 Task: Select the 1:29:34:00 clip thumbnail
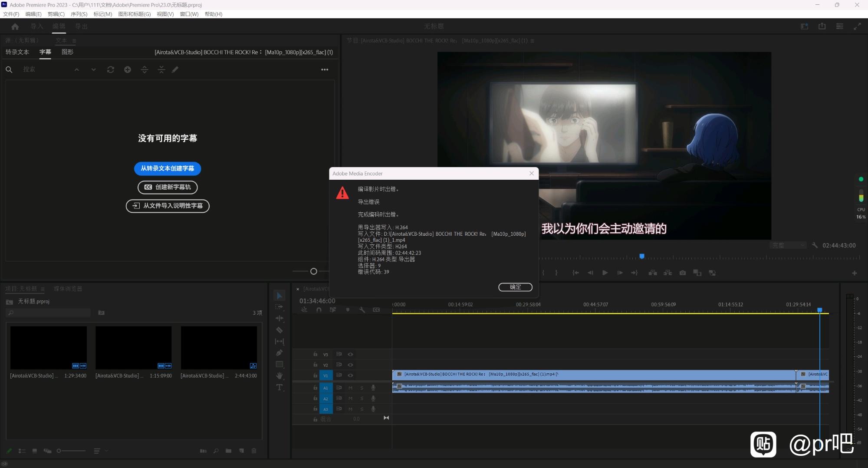(x=49, y=348)
